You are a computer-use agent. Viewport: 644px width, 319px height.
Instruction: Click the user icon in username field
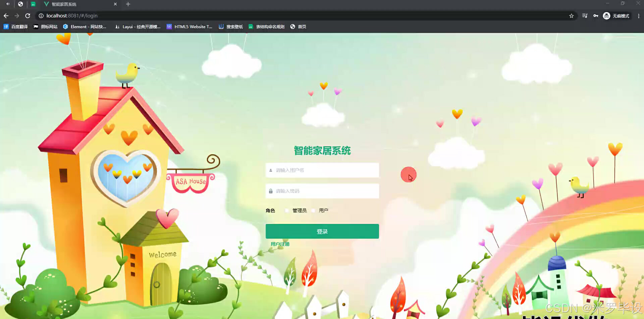[271, 170]
